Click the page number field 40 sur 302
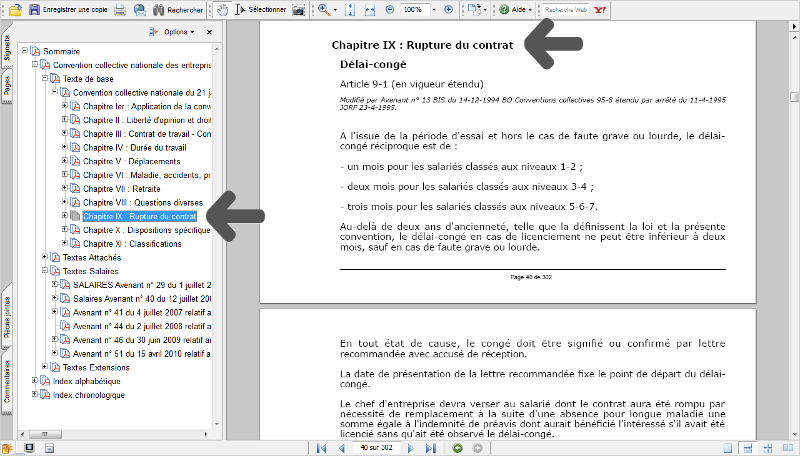Image resolution: width=800 pixels, height=456 pixels. click(x=376, y=448)
